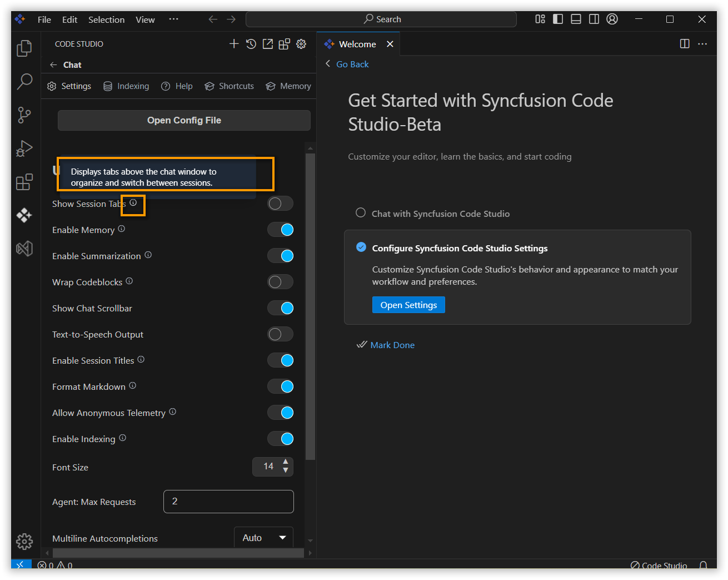728x580 pixels.
Task: Open Source Control view in activity bar
Action: click(x=24, y=115)
